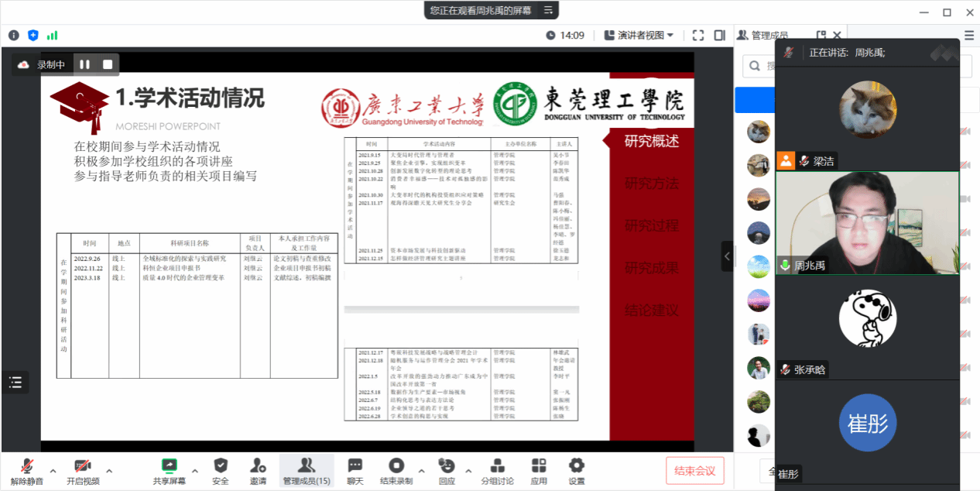This screenshot has height=491, width=980.
Task: Click the red 结束会议 button
Action: [x=694, y=470]
